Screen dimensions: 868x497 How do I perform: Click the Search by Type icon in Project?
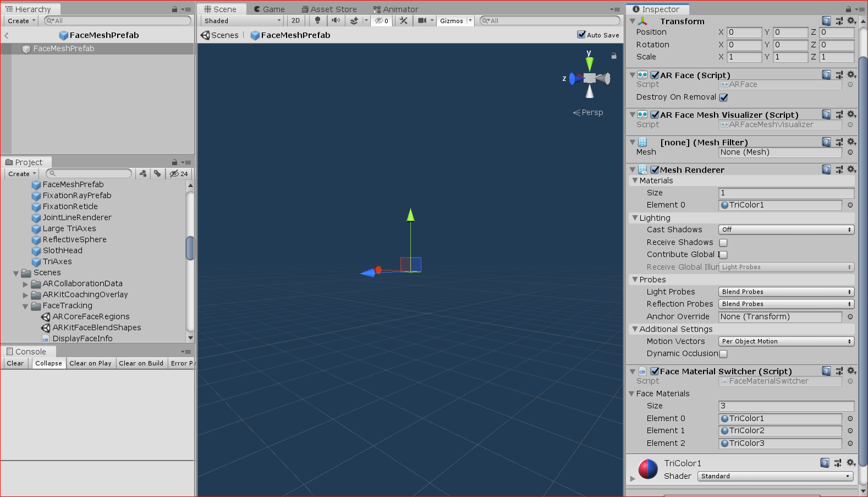(x=143, y=173)
